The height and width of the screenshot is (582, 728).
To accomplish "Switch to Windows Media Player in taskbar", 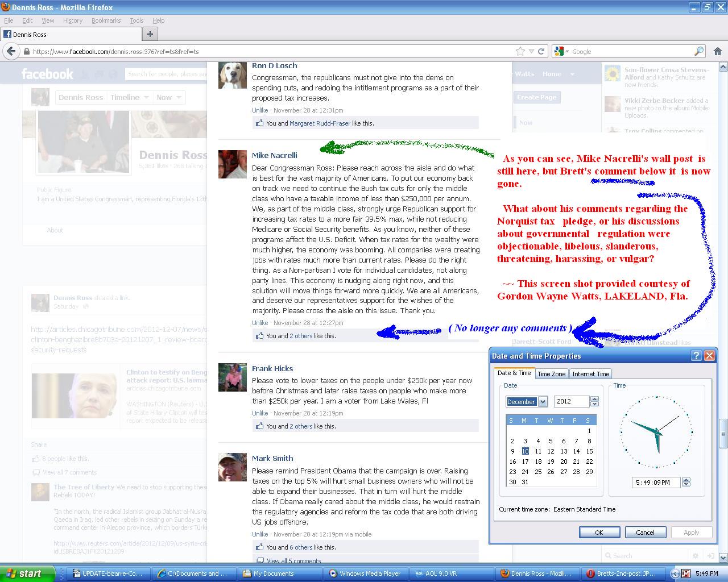I will [365, 573].
